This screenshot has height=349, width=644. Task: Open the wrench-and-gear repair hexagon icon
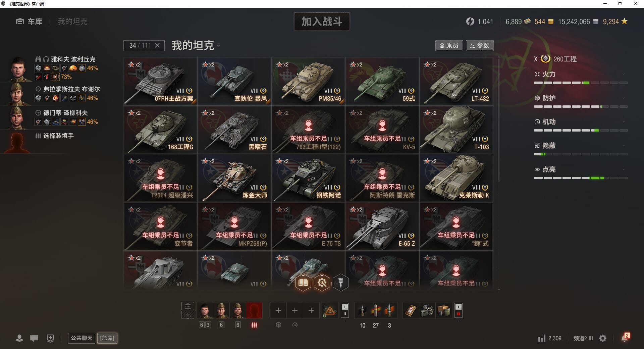[x=322, y=283]
